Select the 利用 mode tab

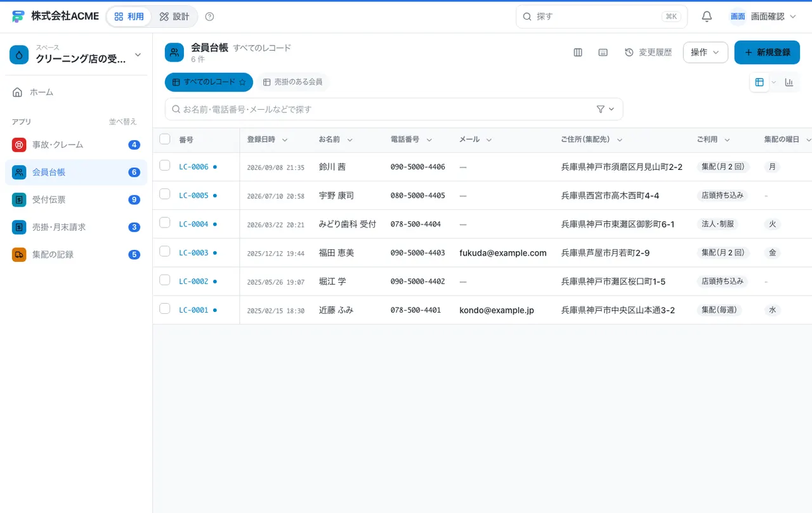[x=129, y=16]
